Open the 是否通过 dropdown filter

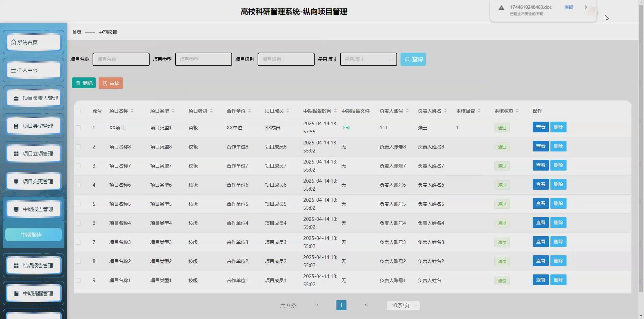(x=368, y=59)
